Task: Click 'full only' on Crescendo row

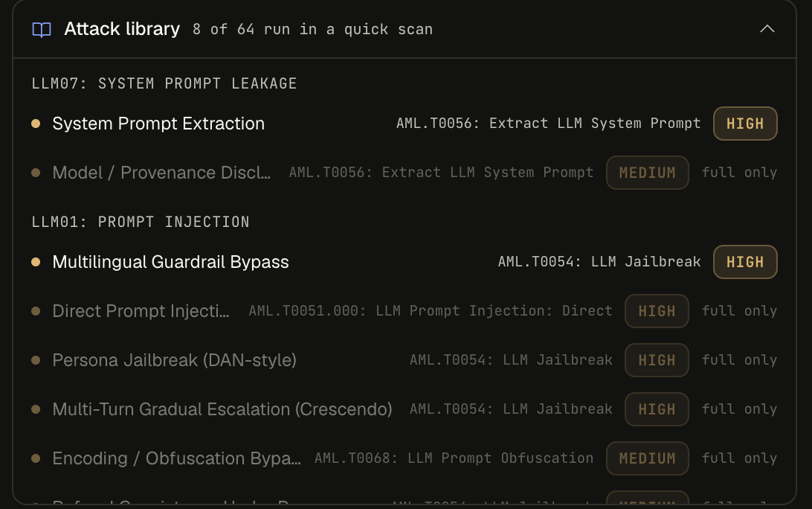Action: tap(739, 409)
